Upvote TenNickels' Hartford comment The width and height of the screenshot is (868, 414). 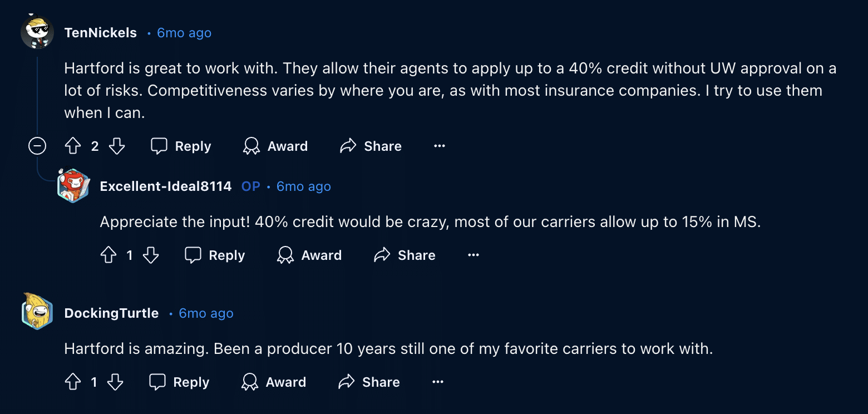73,146
